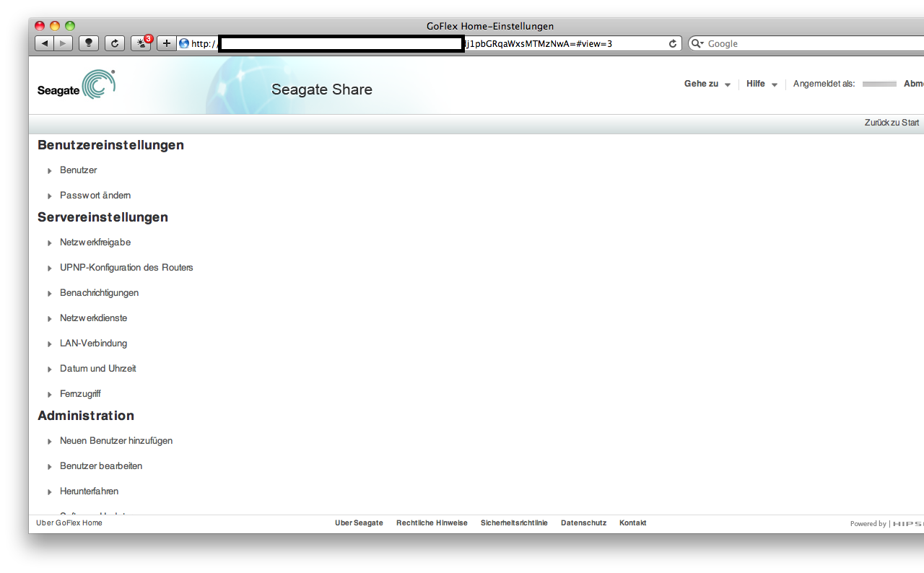The image size is (924, 573).
Task: Click the globe site icon in address bar
Action: (184, 43)
